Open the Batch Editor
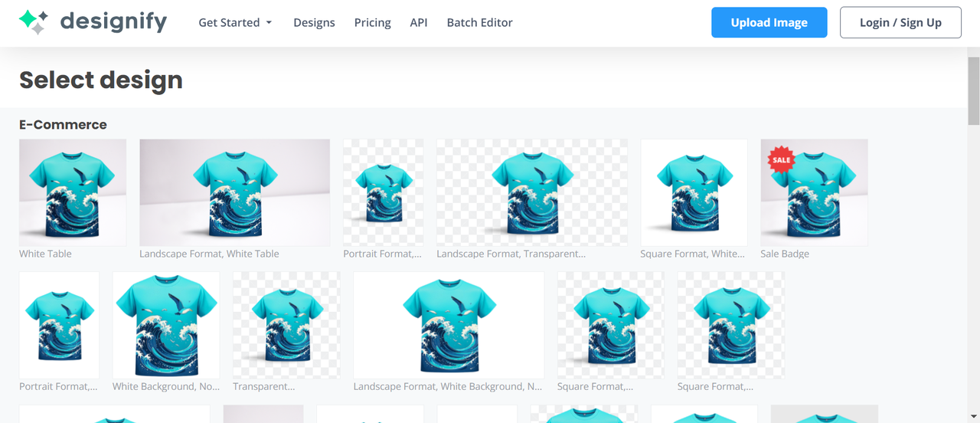This screenshot has width=980, height=423. coord(479,23)
